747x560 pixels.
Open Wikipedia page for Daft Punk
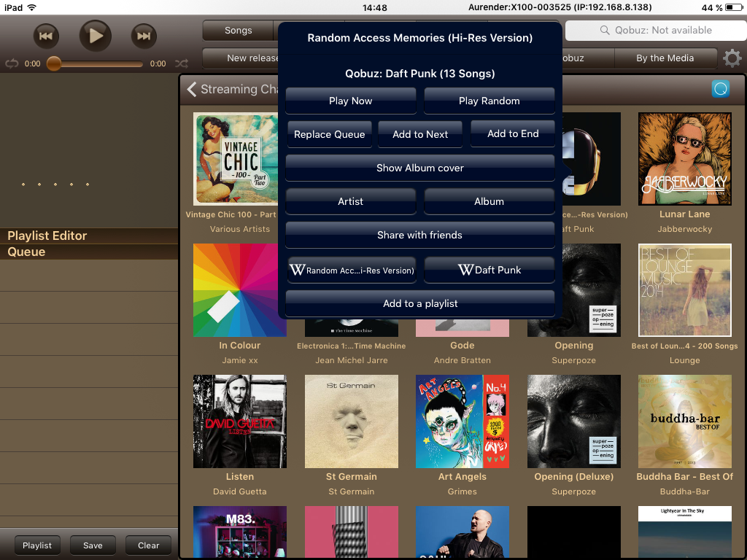[489, 270]
